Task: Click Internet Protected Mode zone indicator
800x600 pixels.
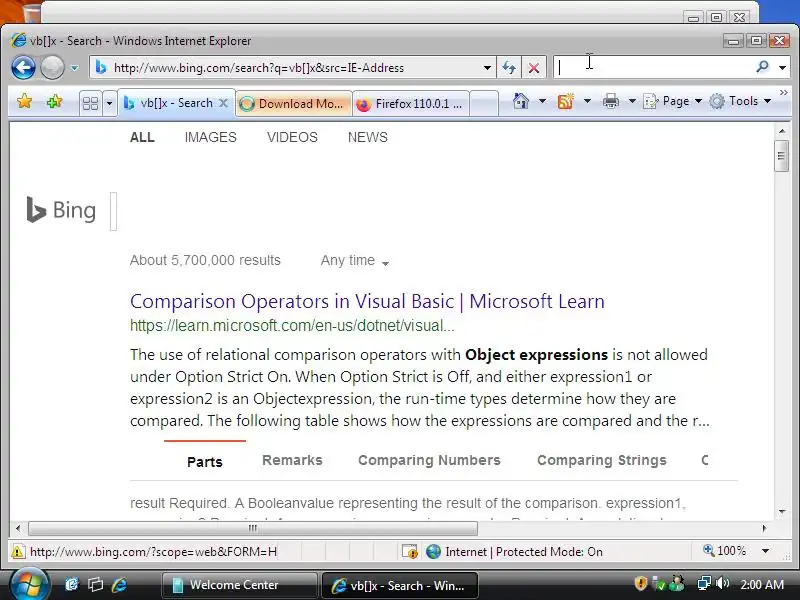Action: coord(514,552)
